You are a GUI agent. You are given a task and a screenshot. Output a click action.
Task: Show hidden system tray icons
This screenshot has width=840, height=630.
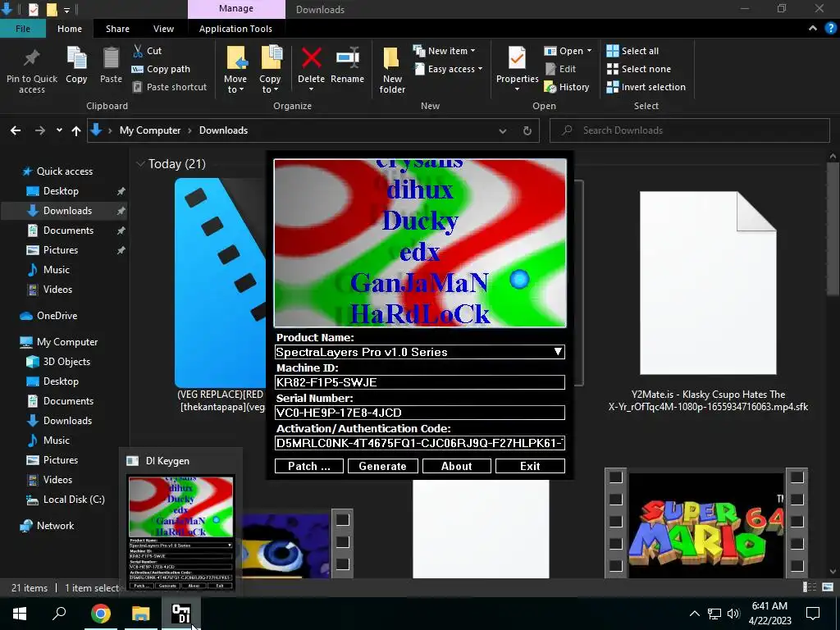[x=694, y=614]
